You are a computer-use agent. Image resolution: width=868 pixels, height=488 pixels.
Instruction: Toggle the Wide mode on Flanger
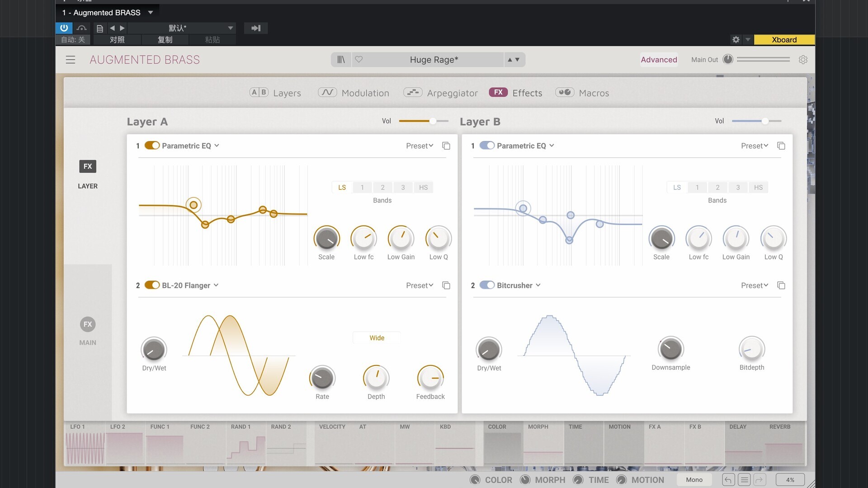(x=377, y=338)
